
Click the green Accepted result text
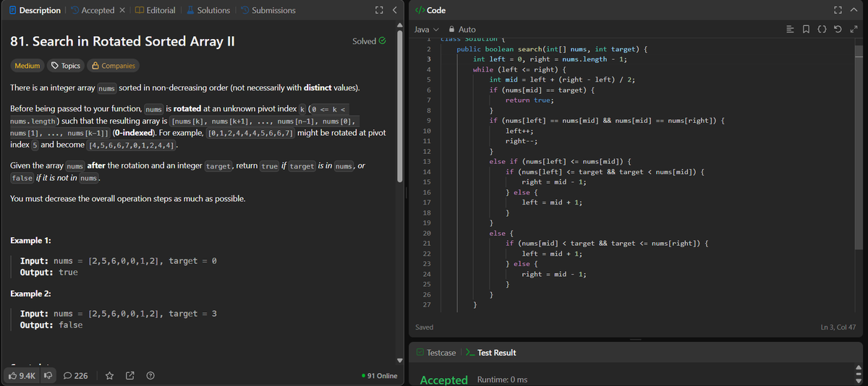[x=443, y=379]
